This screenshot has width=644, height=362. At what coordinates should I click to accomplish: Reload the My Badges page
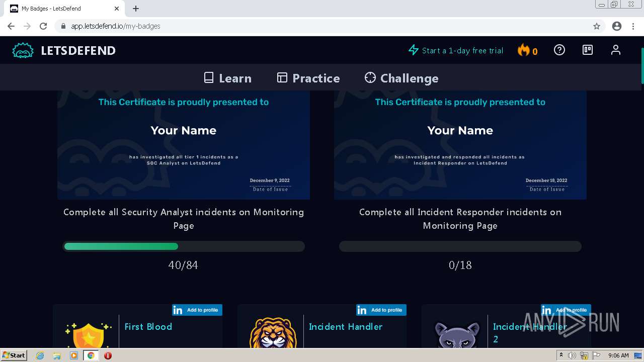(x=43, y=26)
